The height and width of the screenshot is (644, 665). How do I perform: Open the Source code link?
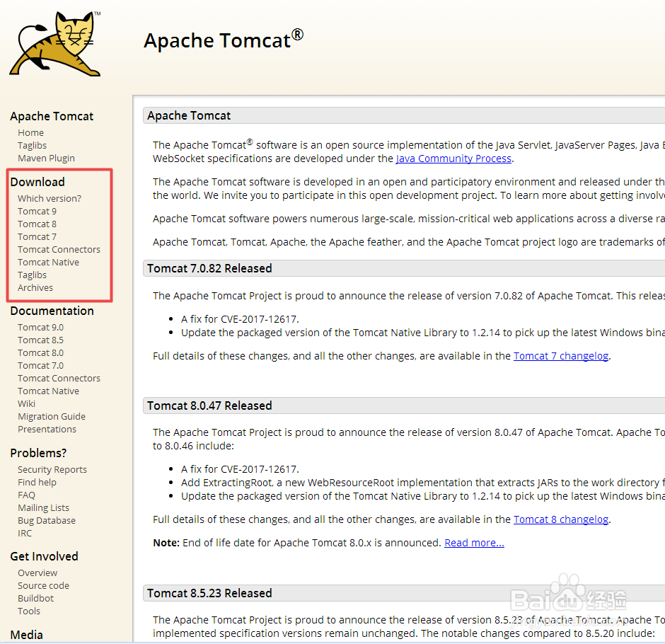(x=43, y=586)
